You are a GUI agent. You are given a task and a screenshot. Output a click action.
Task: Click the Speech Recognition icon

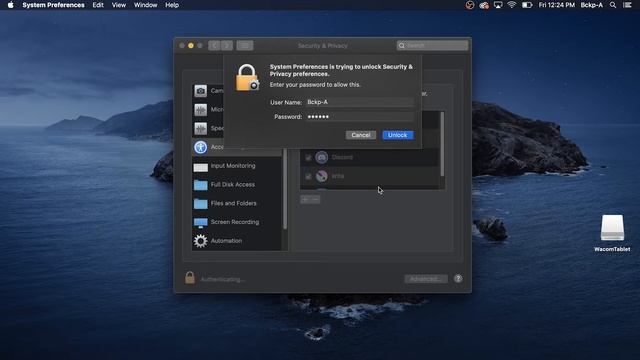(200, 128)
